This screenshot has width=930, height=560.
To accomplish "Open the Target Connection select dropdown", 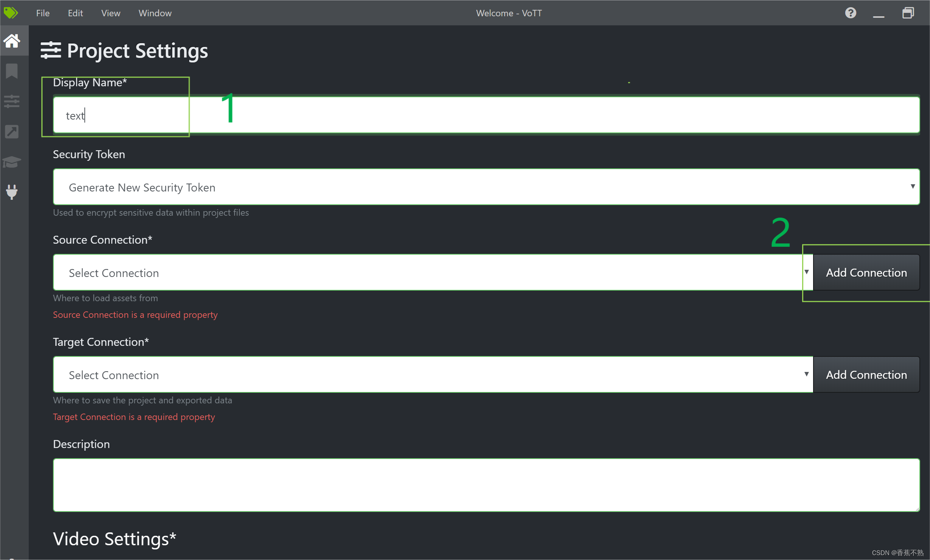I will pos(432,375).
